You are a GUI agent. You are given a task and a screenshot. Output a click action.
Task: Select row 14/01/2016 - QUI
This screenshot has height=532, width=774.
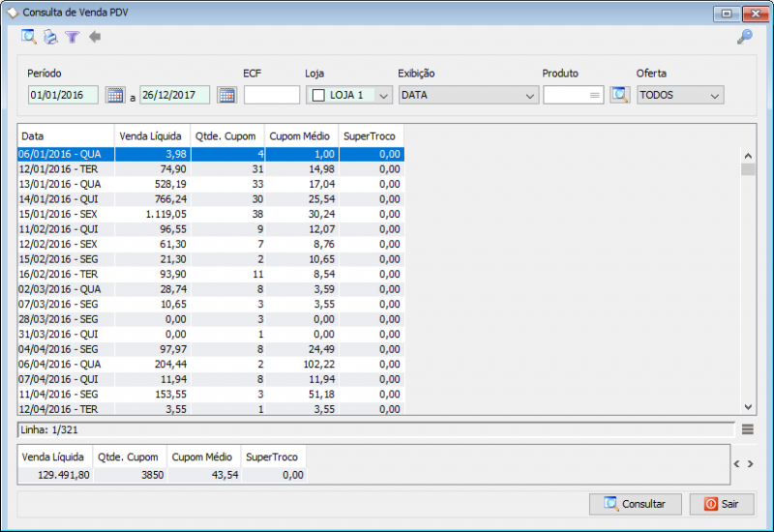pos(211,199)
